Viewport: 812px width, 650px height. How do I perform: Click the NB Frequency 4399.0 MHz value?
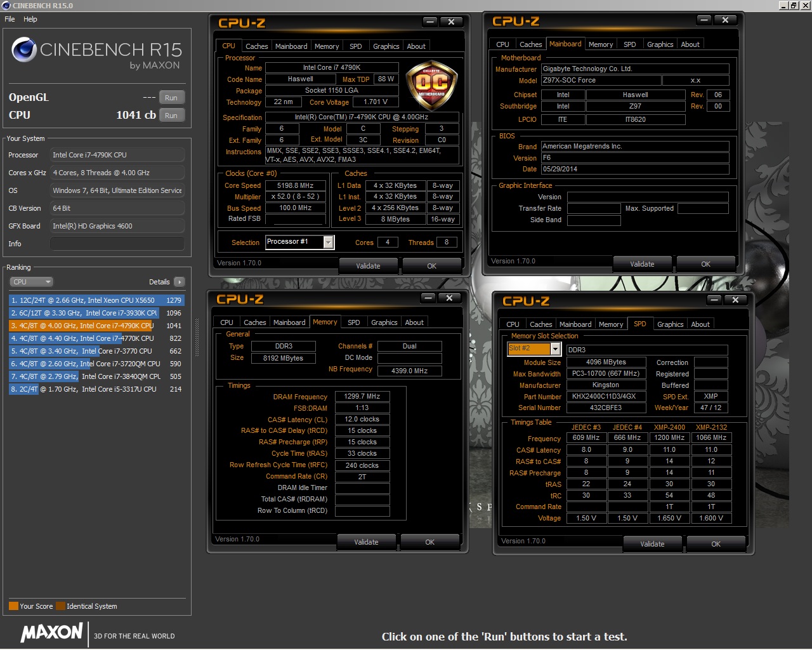409,371
